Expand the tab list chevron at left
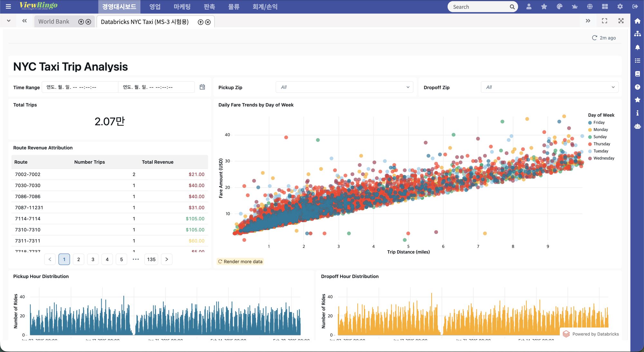This screenshot has width=644, height=352. pos(9,21)
